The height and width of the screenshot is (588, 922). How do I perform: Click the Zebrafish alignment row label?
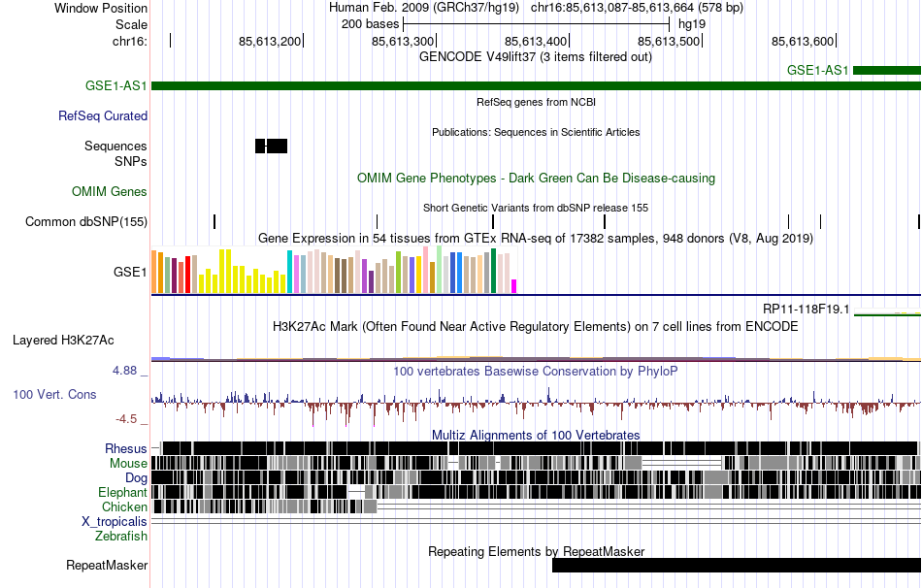tap(121, 536)
